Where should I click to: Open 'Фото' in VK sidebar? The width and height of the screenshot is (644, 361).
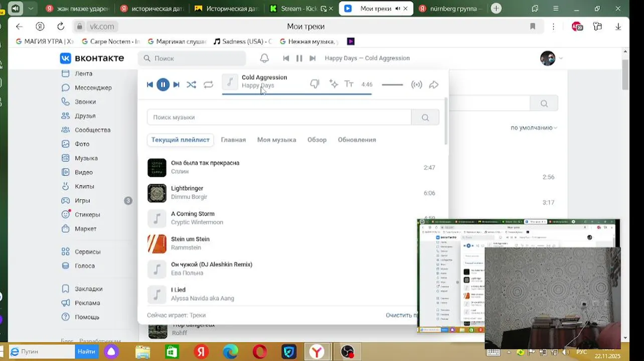pyautogui.click(x=82, y=144)
